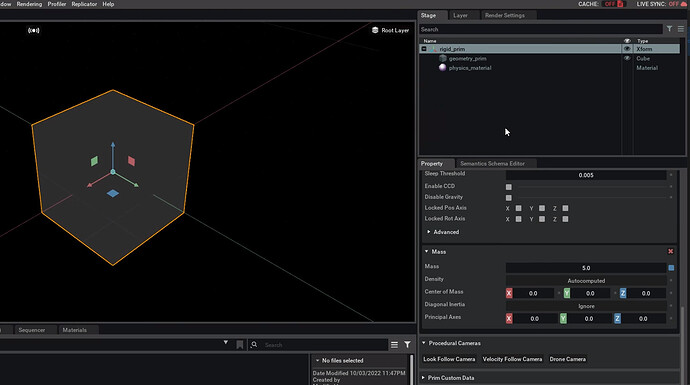Click the Drone Camera button
The image size is (690, 385).
(x=568, y=359)
